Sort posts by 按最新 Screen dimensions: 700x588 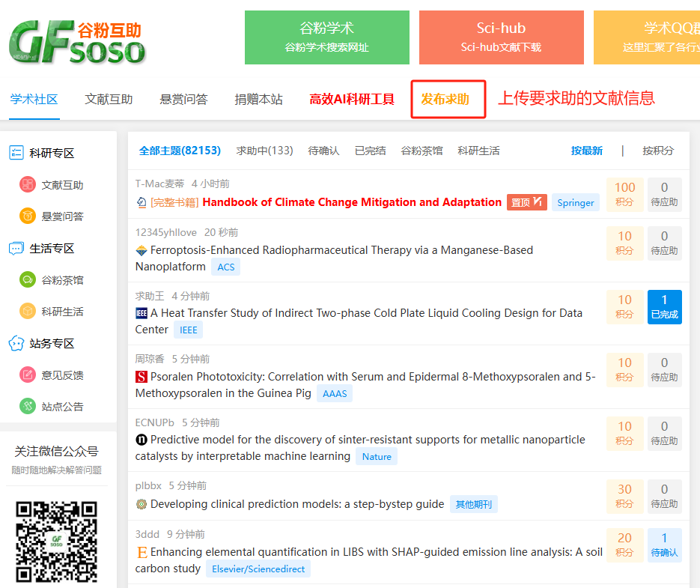[x=586, y=151]
